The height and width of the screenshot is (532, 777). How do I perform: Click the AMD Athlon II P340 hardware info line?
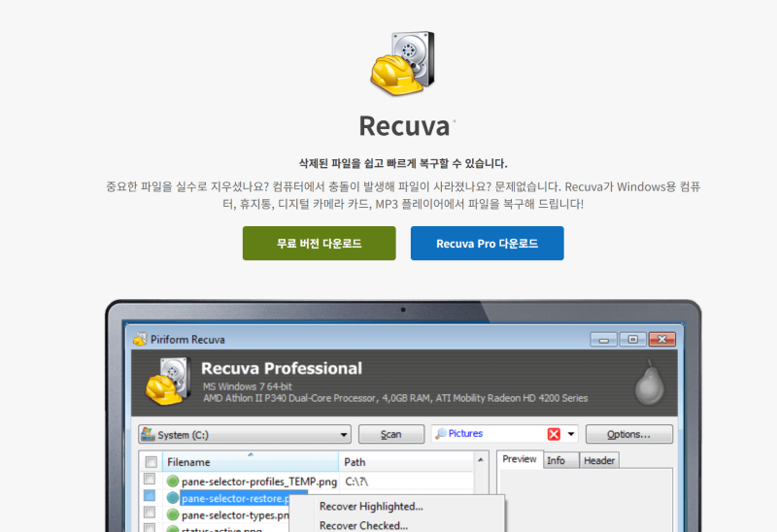[395, 398]
